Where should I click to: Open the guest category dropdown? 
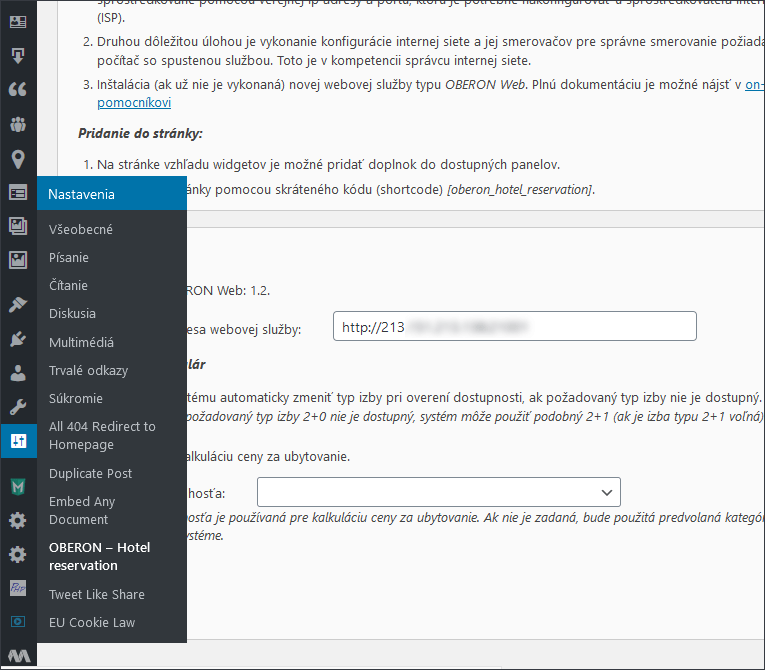click(x=438, y=492)
